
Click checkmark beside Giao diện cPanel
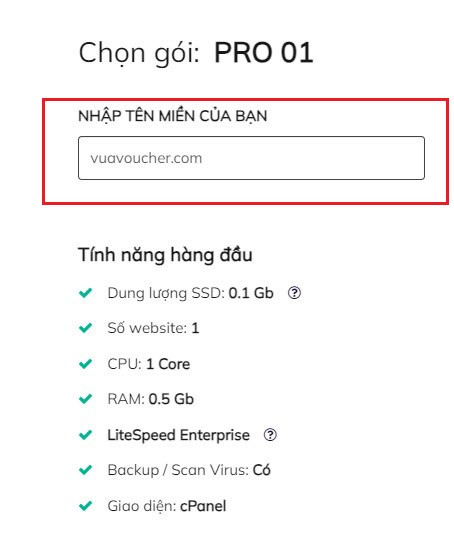(x=85, y=506)
